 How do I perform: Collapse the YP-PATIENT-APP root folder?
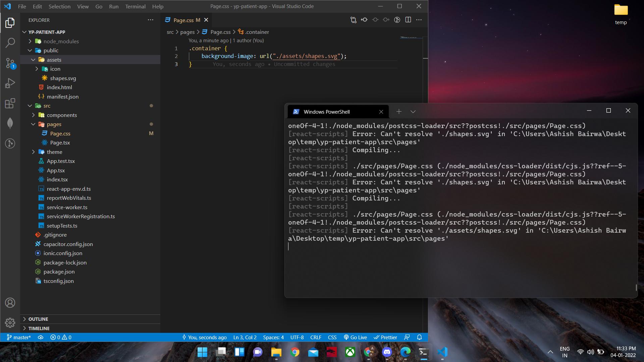[90, 32]
